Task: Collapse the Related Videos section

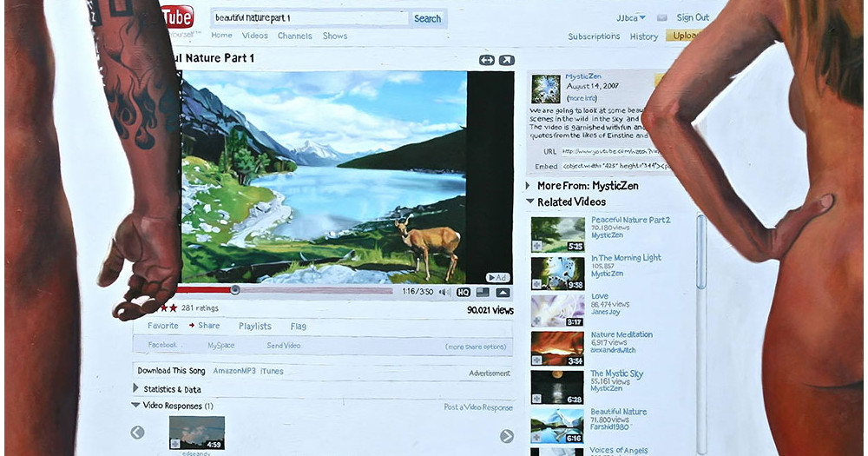Action: [530, 202]
